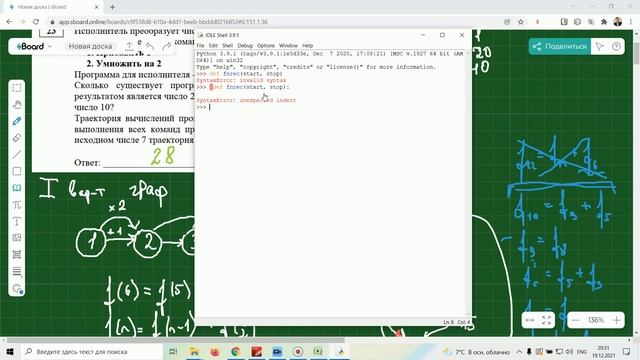Open the Windows Start menu
This screenshot has height=360, width=640.
click(x=10, y=351)
